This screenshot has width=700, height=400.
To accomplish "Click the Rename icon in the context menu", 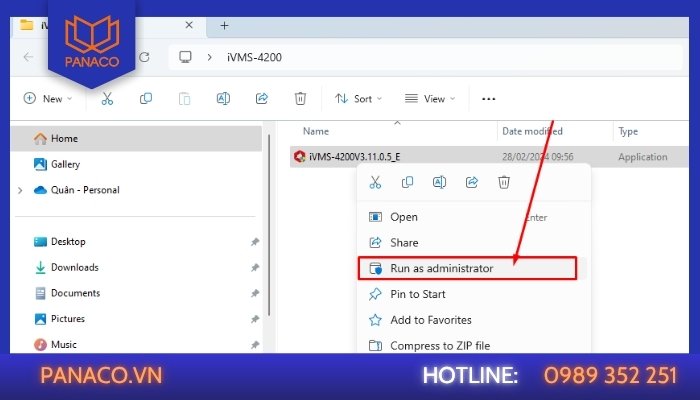I will [x=439, y=182].
